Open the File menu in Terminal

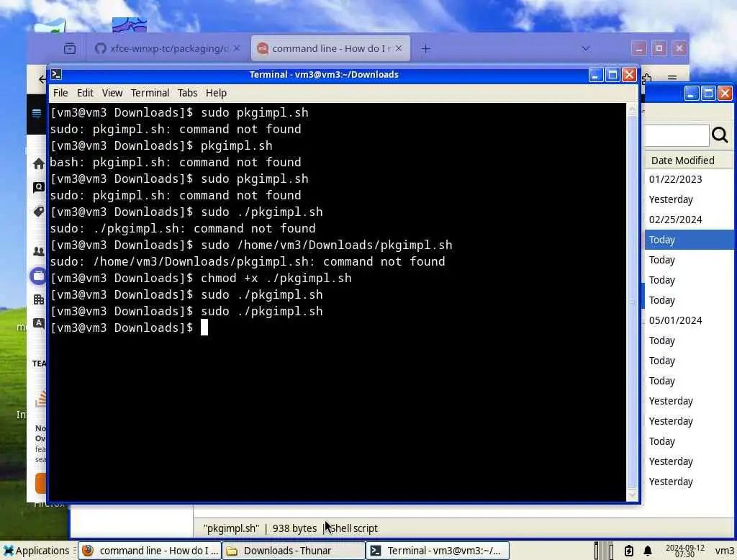click(x=60, y=93)
